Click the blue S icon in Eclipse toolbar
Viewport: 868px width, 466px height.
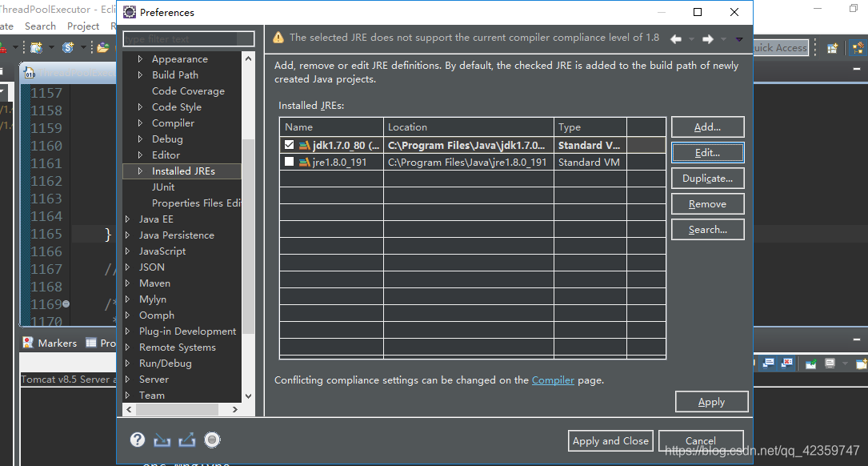point(68,48)
